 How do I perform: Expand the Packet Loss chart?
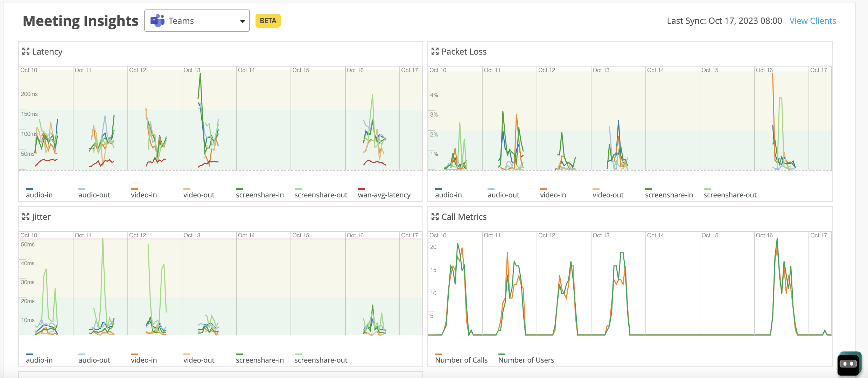pyautogui.click(x=435, y=51)
